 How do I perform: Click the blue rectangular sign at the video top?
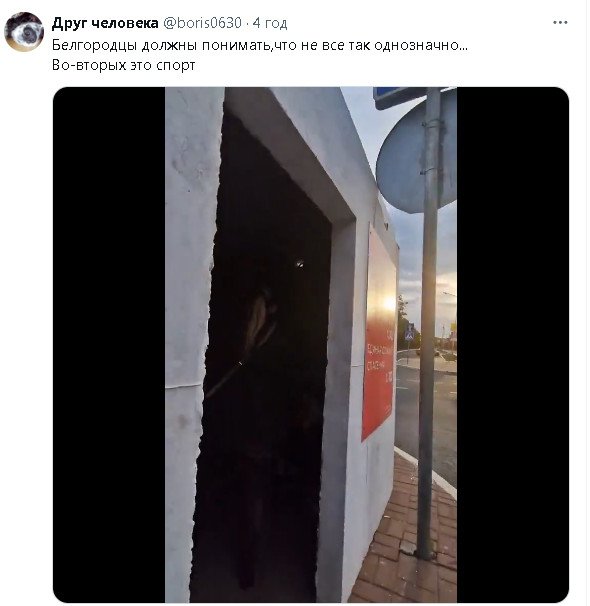[x=400, y=97]
